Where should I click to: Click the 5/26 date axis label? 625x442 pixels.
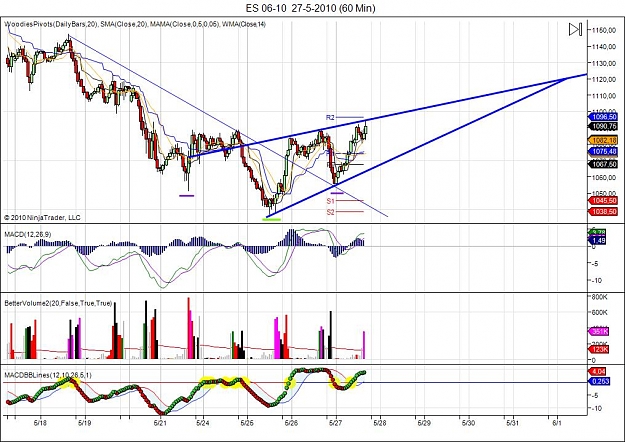[x=291, y=422]
